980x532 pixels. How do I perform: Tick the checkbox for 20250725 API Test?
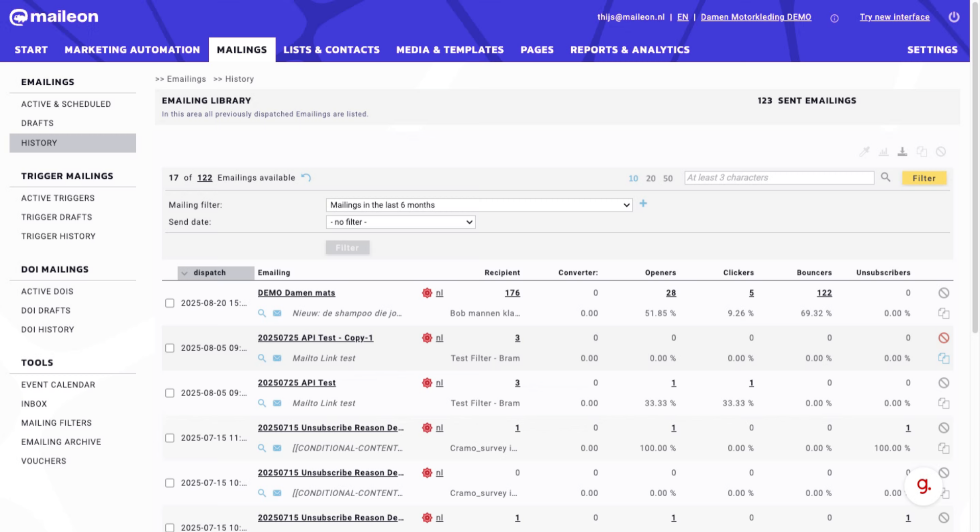[170, 393]
